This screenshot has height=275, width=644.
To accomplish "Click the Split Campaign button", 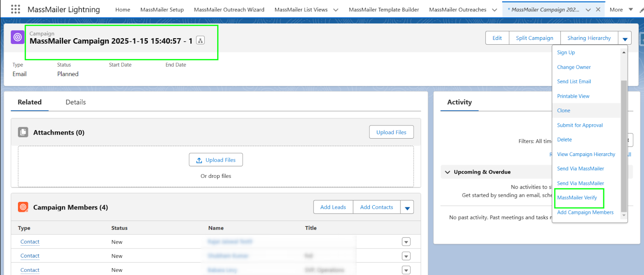I will coord(535,38).
